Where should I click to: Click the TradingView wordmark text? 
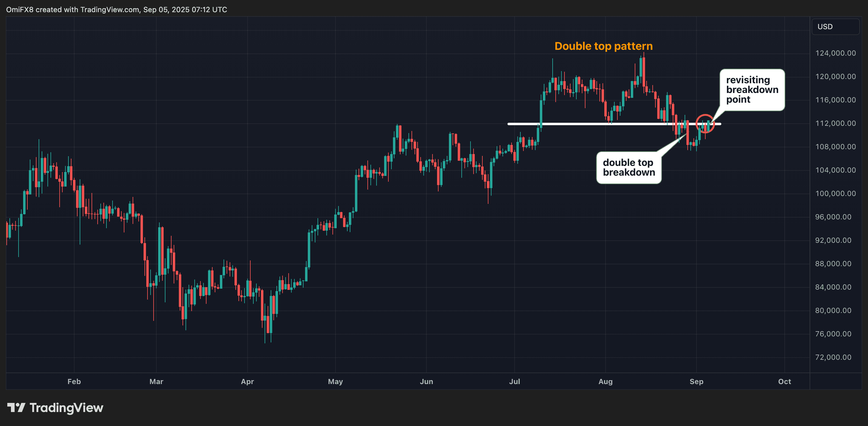point(66,408)
